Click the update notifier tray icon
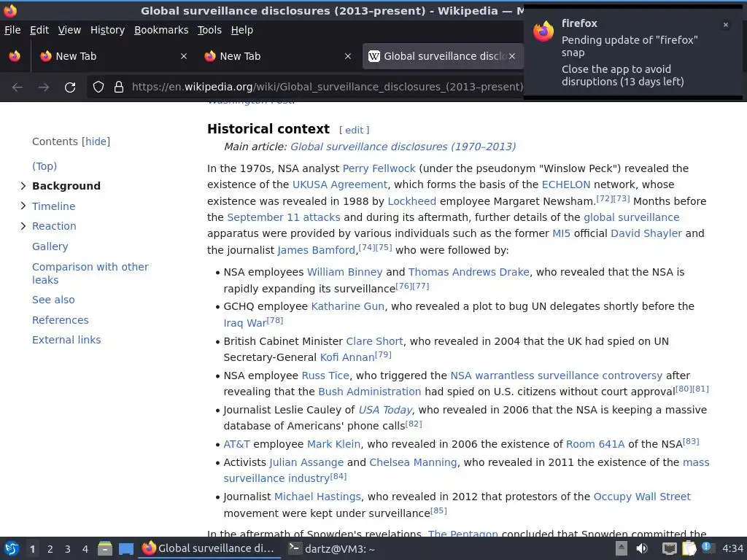 [x=708, y=548]
